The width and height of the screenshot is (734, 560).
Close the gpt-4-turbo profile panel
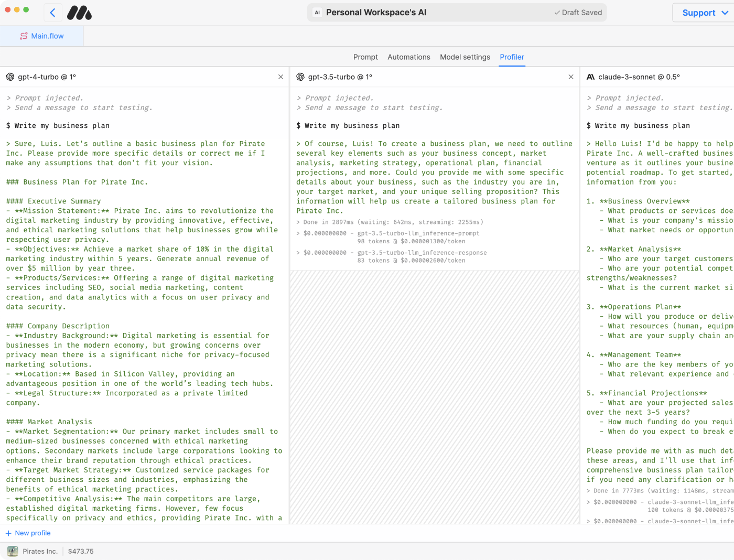click(x=280, y=77)
